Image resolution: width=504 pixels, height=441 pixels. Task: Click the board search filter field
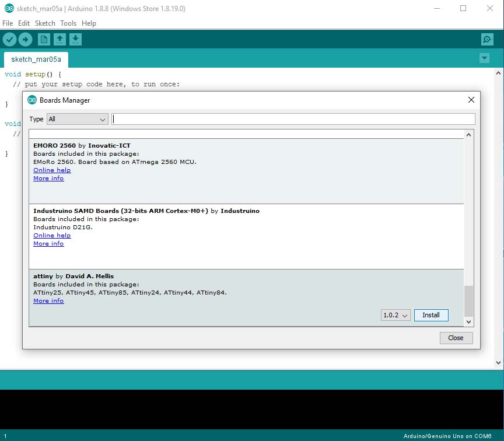click(x=293, y=119)
